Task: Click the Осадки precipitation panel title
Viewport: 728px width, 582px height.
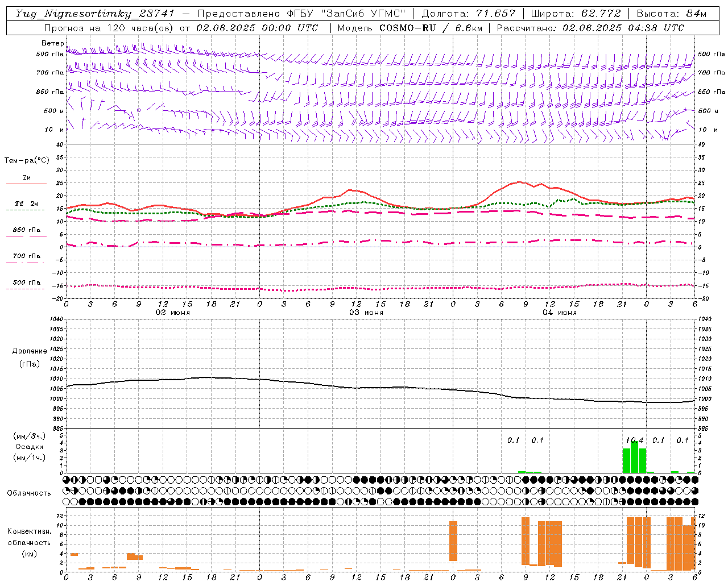Action: 30,447
